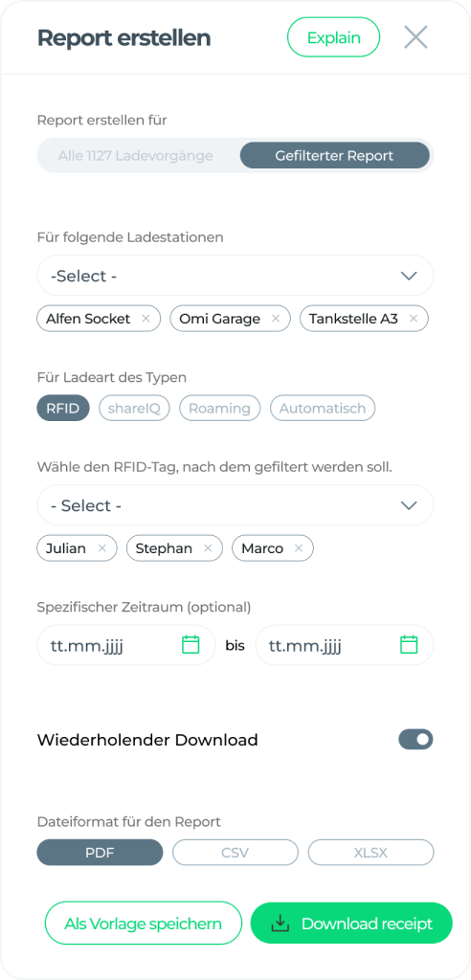Remove Tankstelle A3 from selected stations
Viewport: 471px width, 980px height.
pos(413,319)
